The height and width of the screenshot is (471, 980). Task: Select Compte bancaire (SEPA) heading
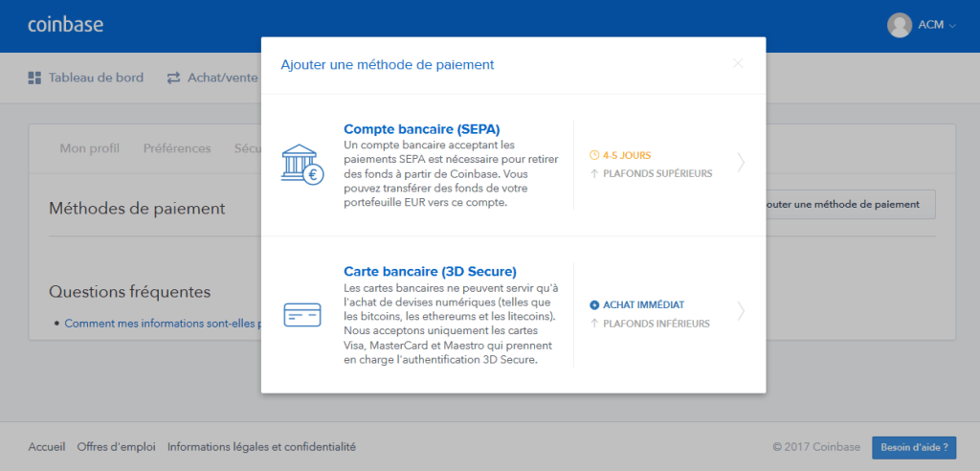coord(422,129)
